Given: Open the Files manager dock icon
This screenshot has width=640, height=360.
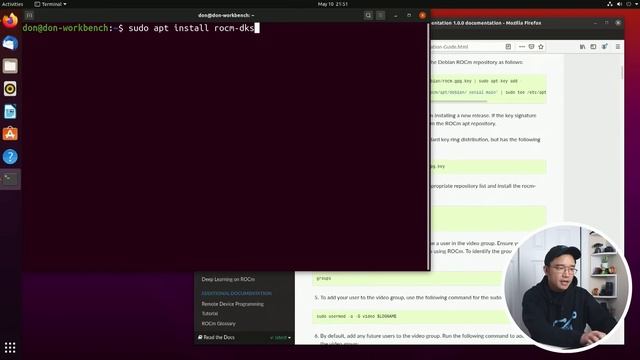Looking at the screenshot, I should click(x=10, y=66).
